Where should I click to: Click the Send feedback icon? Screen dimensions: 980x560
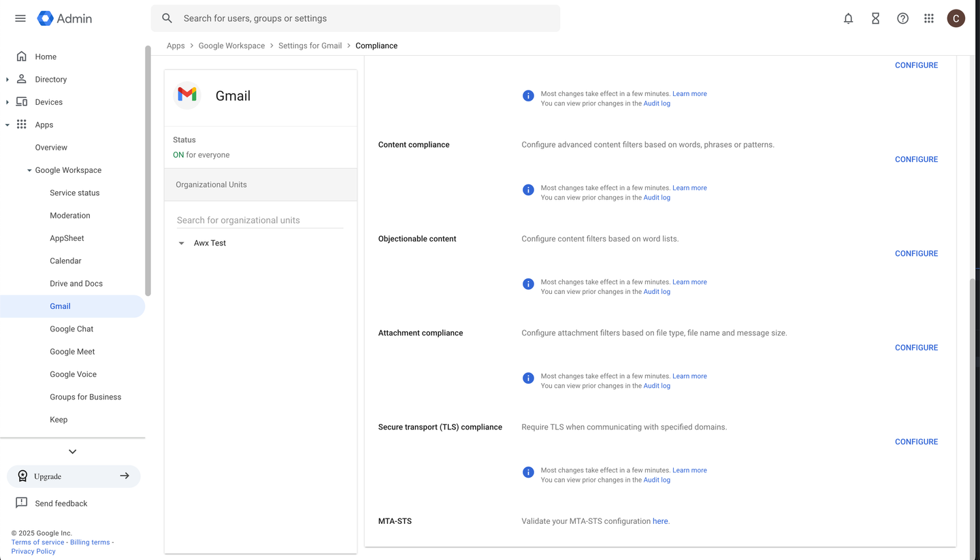22,503
